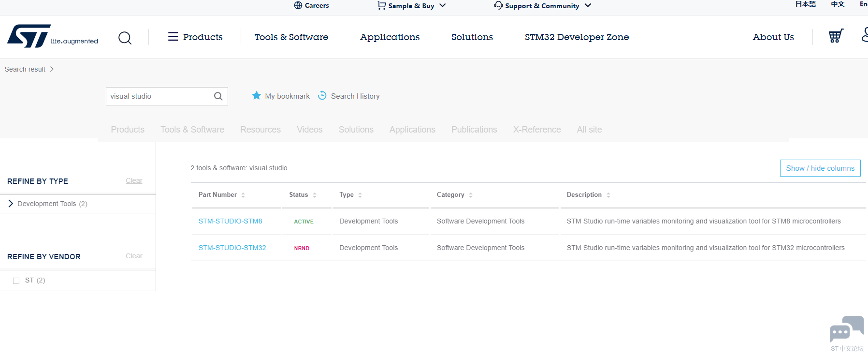Clear the Refine by Vendor filter

(134, 256)
